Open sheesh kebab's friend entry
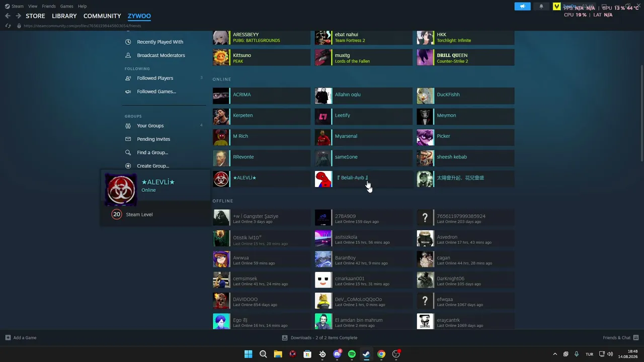 (465, 158)
